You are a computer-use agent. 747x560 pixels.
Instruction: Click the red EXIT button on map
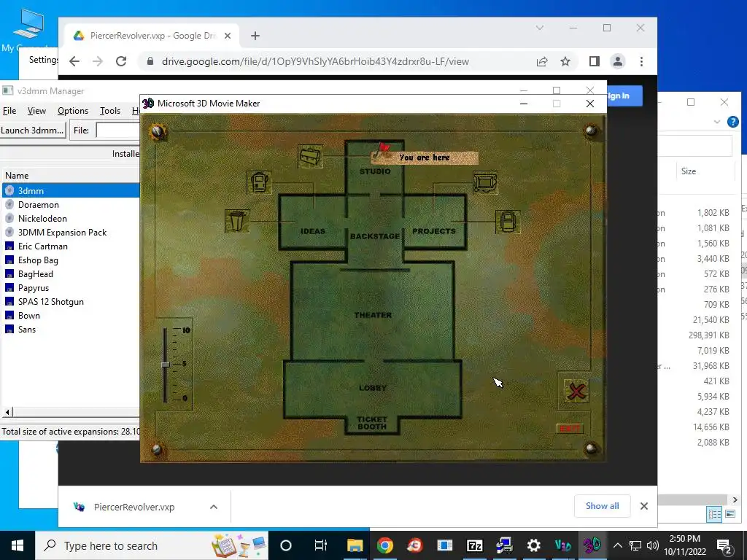coord(570,429)
